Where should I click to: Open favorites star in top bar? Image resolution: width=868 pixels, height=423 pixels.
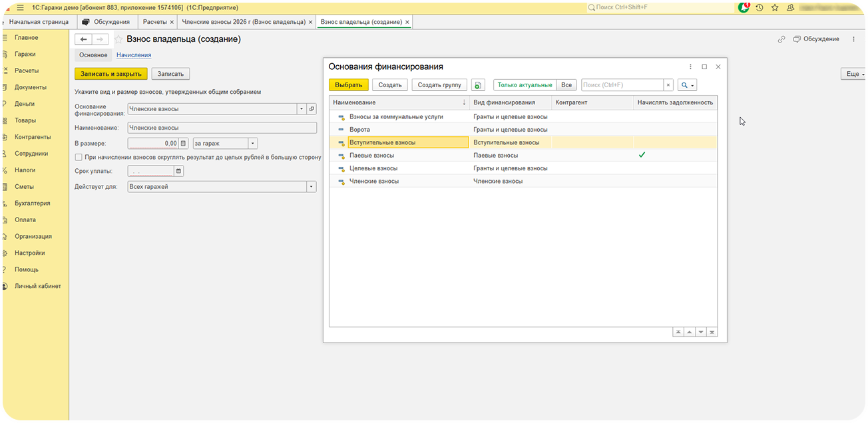point(775,7)
